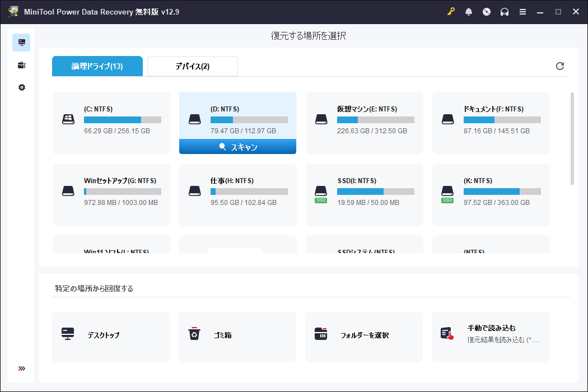Click the 復元する場所を選択 heading
Image resolution: width=588 pixels, height=392 pixels.
(308, 36)
